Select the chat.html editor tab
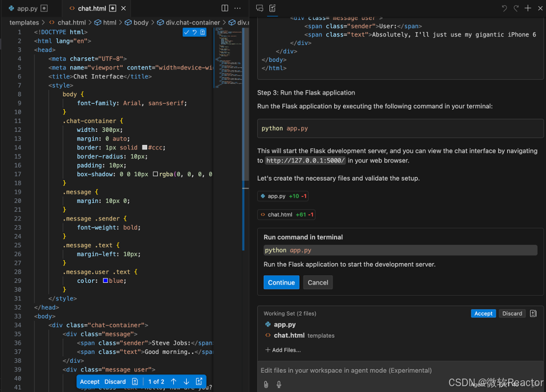This screenshot has width=546, height=392. click(x=92, y=8)
